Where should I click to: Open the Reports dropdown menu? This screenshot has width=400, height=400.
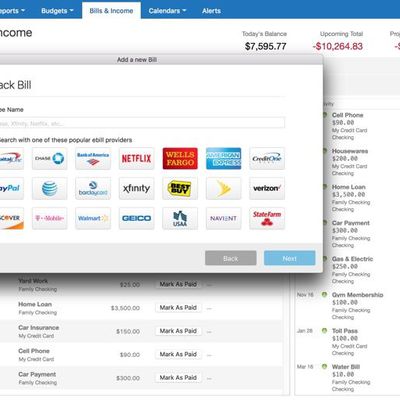pos(13,11)
